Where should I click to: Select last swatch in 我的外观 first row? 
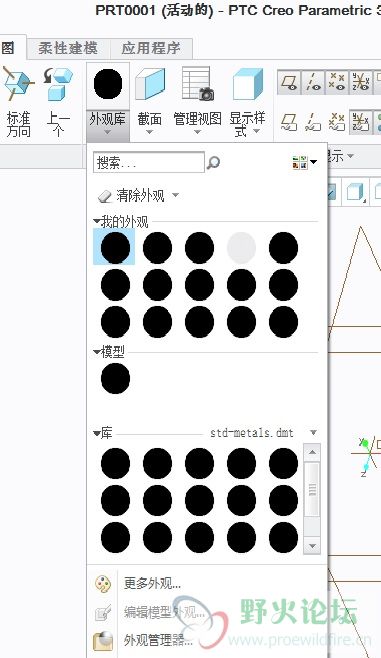click(x=283, y=248)
